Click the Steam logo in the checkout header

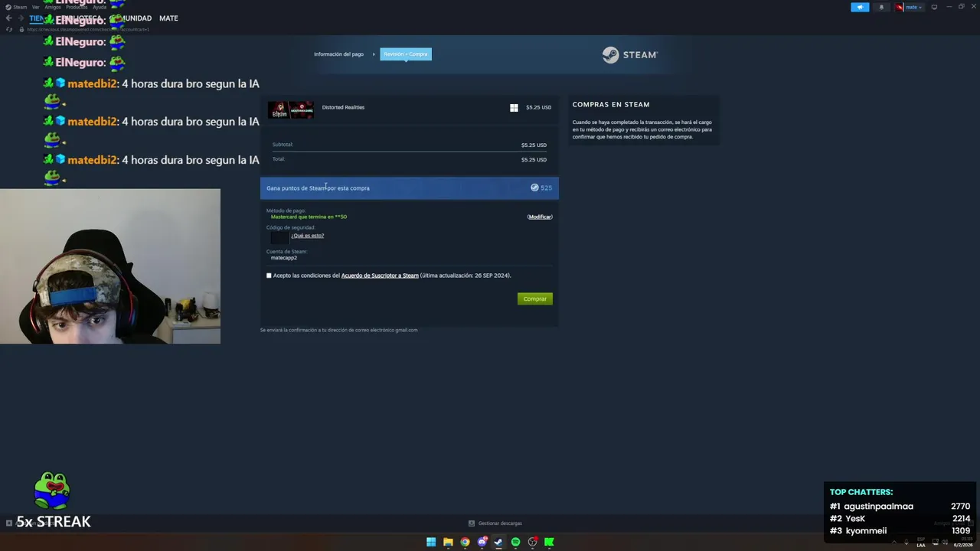tap(629, 54)
